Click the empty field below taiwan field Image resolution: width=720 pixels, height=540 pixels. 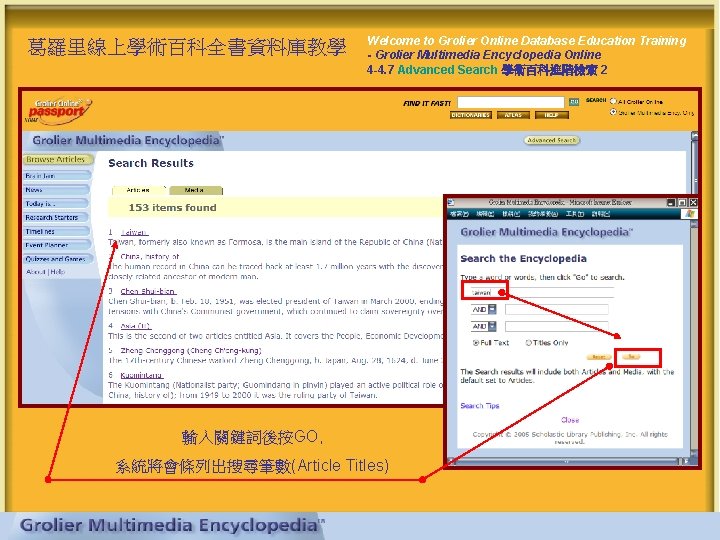pos(557,309)
